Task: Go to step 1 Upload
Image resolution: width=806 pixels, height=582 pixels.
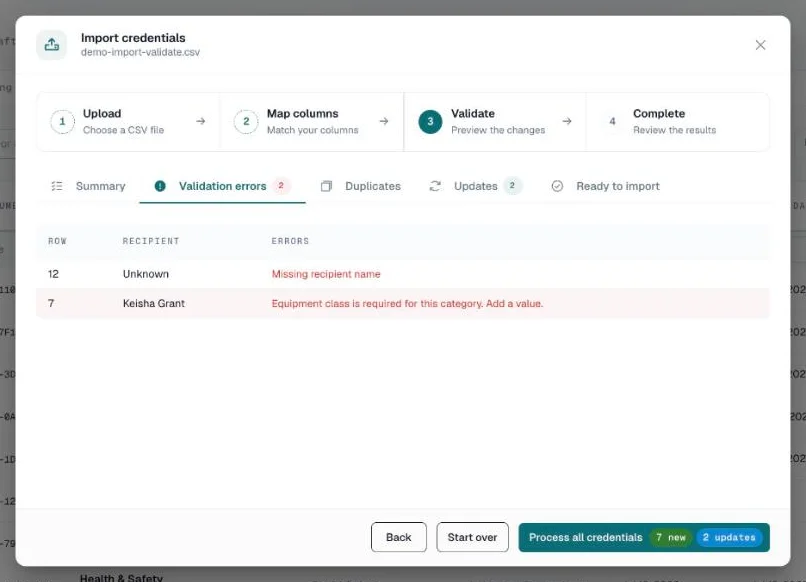Action: (129, 121)
